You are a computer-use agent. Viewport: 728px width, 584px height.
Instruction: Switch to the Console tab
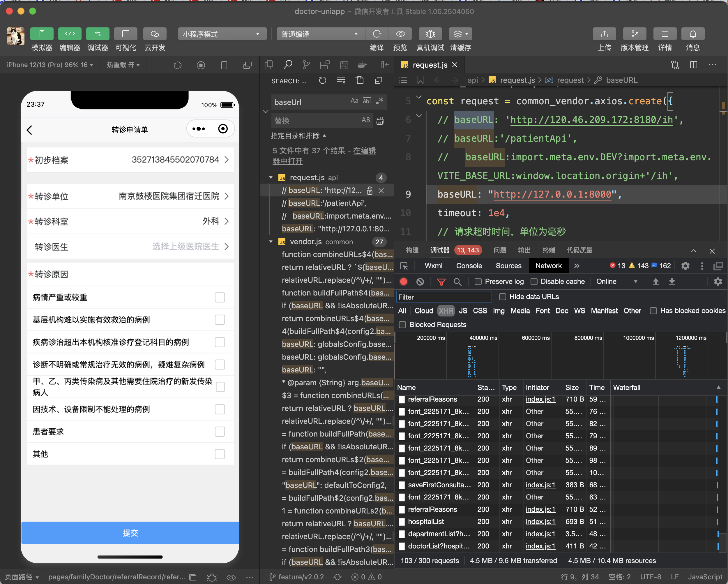click(x=469, y=266)
